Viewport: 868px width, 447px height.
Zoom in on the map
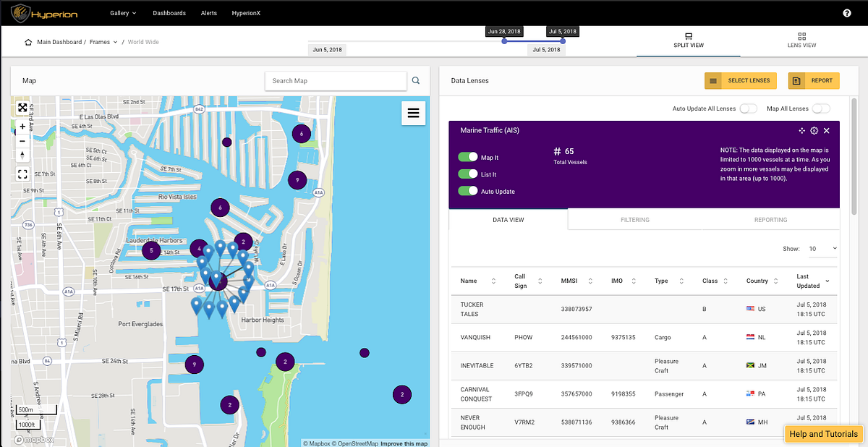tap(22, 126)
